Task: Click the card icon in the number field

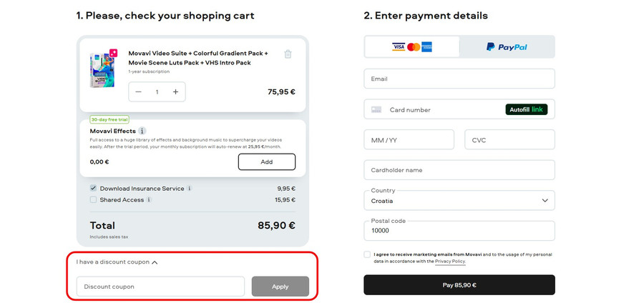Action: [376, 110]
